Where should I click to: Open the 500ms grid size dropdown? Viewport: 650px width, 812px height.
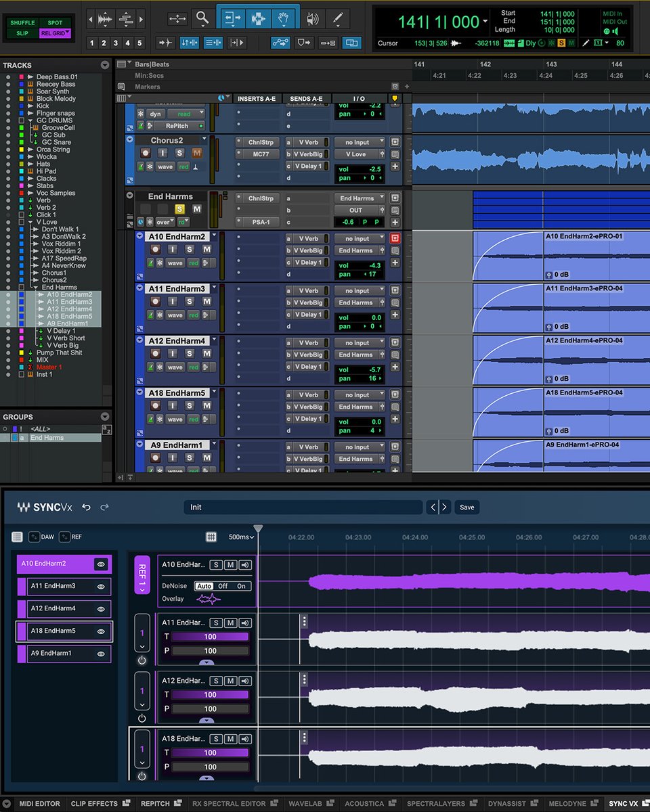tap(242, 537)
